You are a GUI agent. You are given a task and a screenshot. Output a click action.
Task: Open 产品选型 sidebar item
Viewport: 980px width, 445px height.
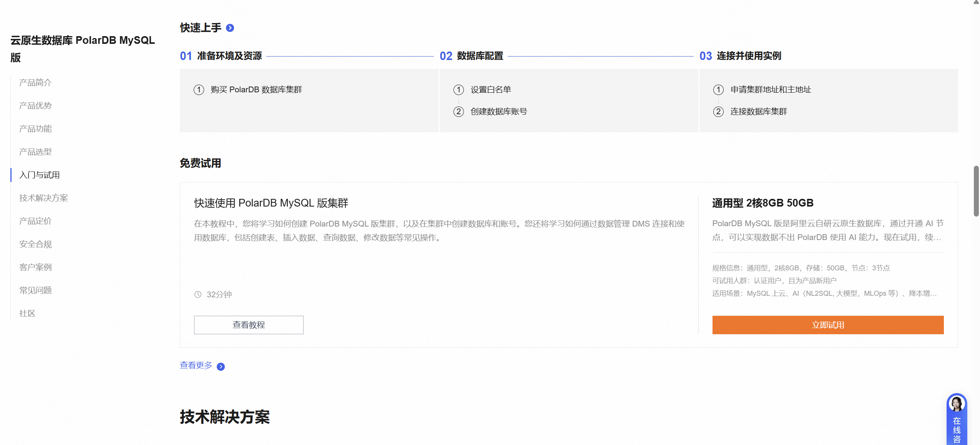tap(35, 152)
